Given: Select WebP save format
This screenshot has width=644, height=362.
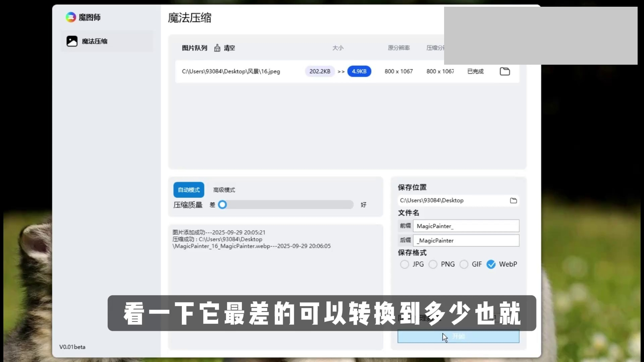Looking at the screenshot, I should 491,264.
